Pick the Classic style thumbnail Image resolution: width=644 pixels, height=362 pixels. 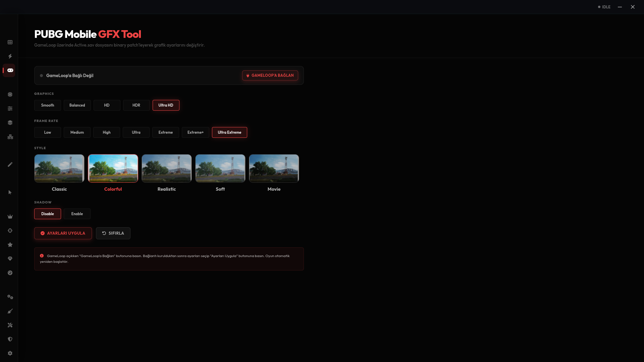[59, 169]
